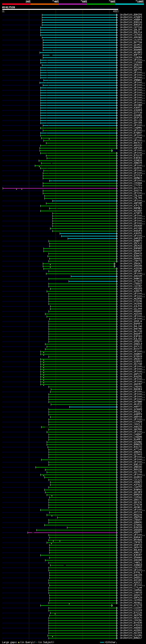Select the UniRef100_Q9N490 label

click(x=131, y=522)
